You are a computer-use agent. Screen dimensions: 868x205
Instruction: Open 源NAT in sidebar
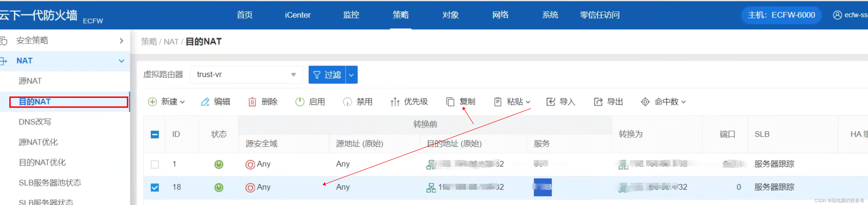[x=30, y=81]
